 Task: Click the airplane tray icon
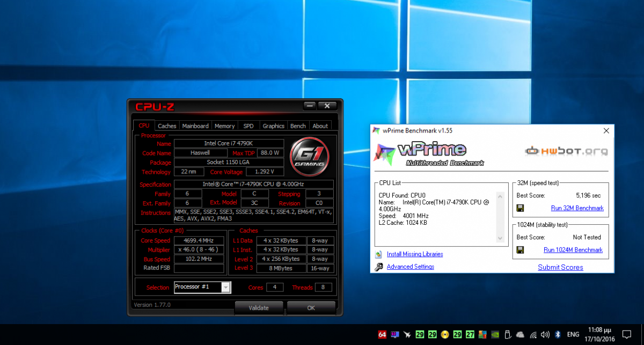407,334
